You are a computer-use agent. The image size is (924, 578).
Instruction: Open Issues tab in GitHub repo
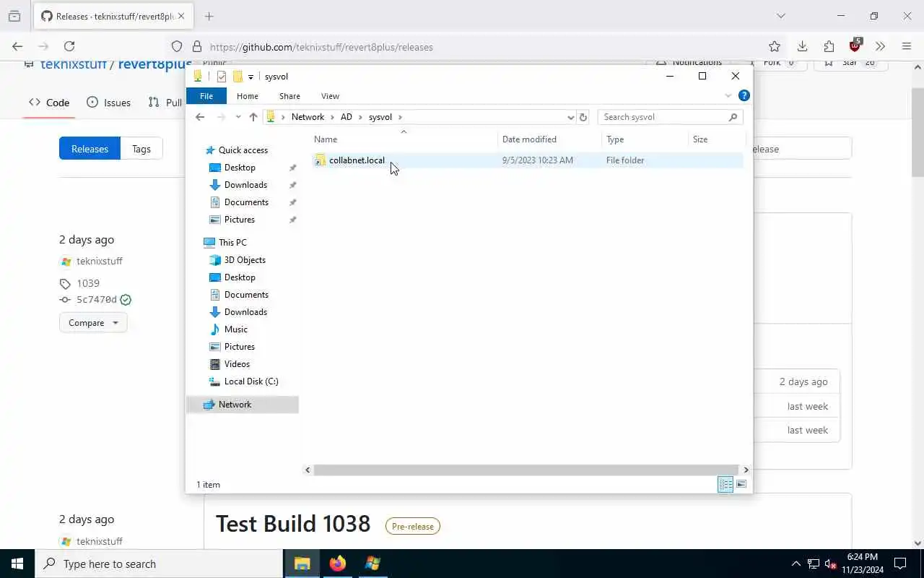[x=109, y=103]
